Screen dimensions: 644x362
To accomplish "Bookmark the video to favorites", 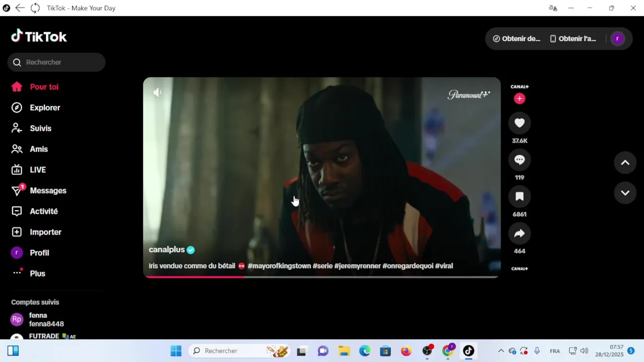I will [x=520, y=197].
